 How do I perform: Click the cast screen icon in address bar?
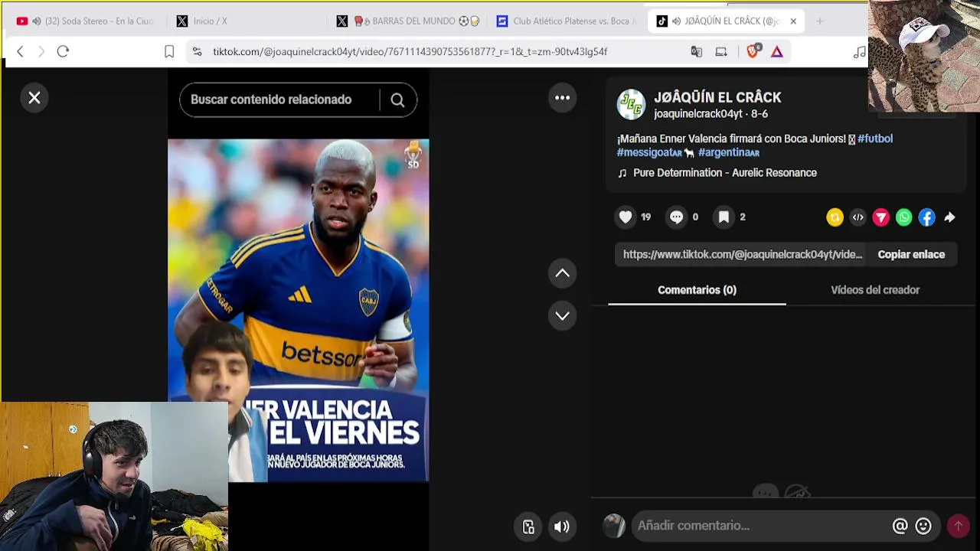(x=721, y=51)
